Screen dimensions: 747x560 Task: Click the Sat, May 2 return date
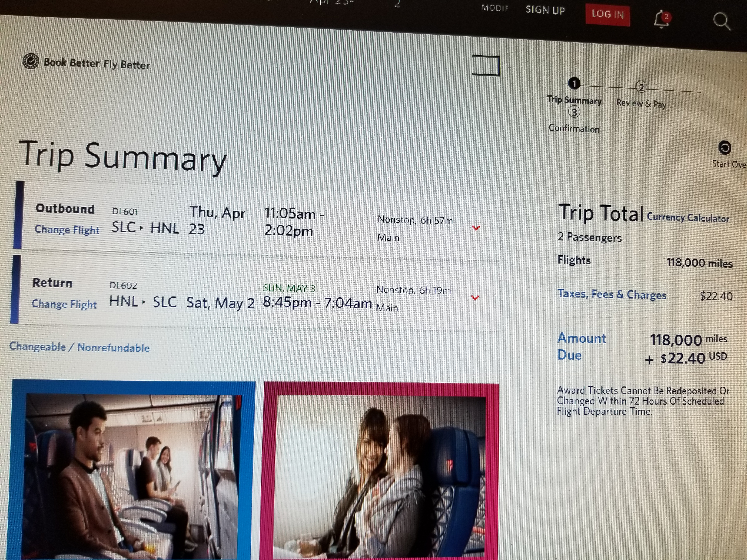pyautogui.click(x=220, y=303)
